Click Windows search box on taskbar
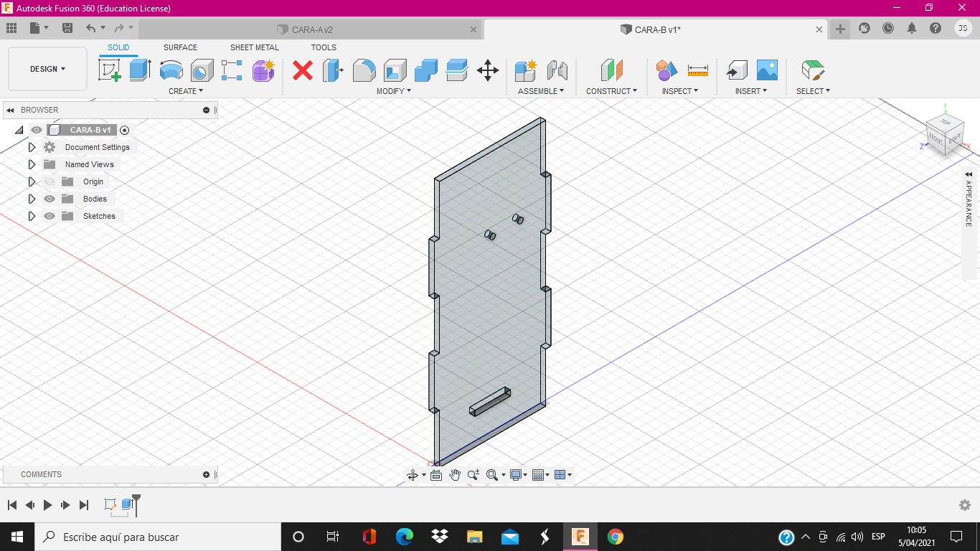The image size is (980, 551). (x=158, y=537)
